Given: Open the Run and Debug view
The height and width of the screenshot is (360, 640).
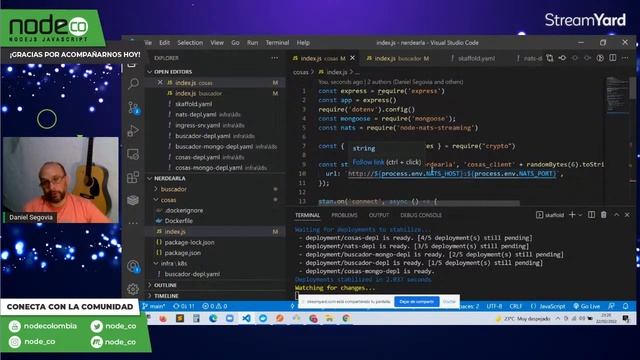Looking at the screenshot, I should (x=133, y=131).
